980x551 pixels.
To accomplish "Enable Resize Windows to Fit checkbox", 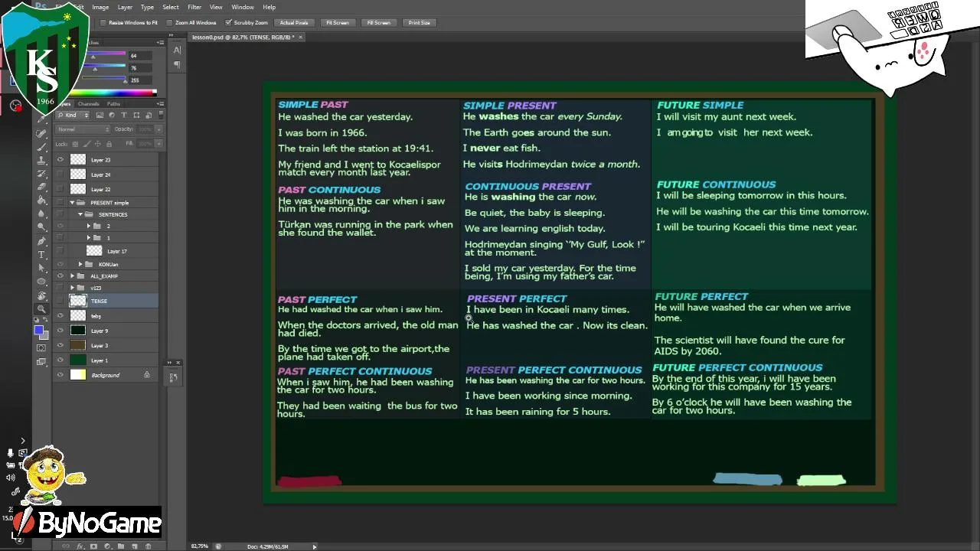I will (103, 23).
